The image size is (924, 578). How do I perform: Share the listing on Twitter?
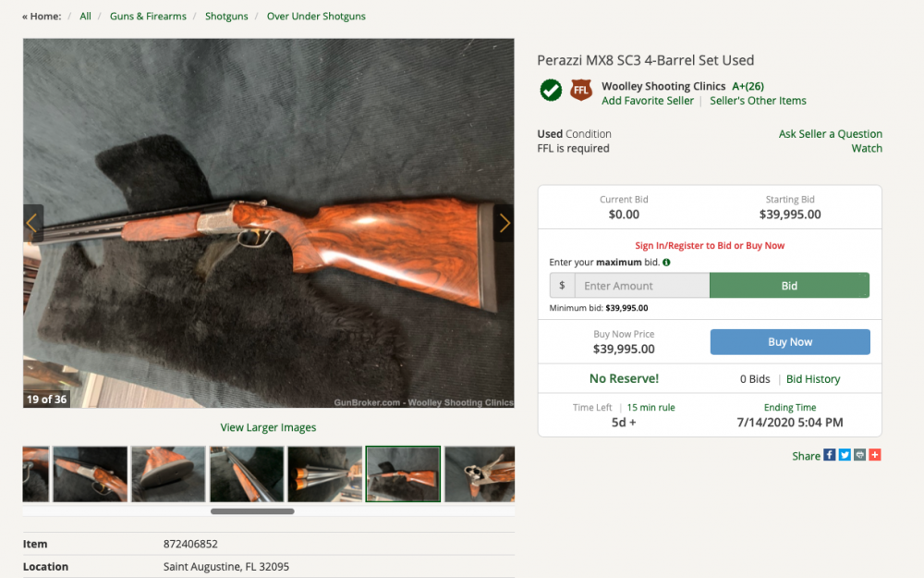tap(845, 455)
